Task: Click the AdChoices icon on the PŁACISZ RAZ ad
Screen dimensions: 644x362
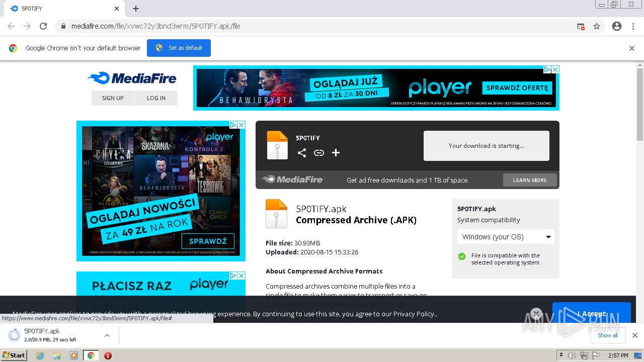Action: 233,276
